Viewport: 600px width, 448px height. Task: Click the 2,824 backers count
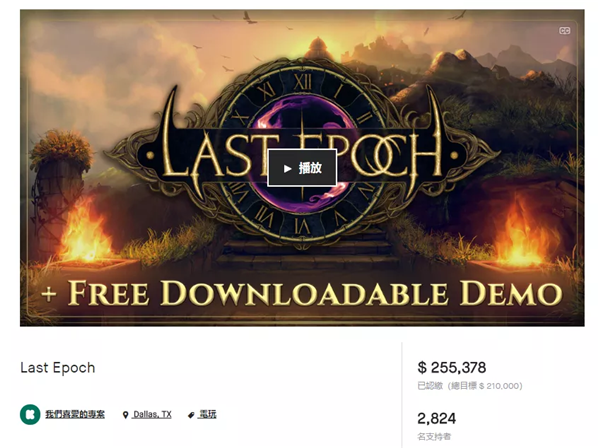pyautogui.click(x=437, y=419)
